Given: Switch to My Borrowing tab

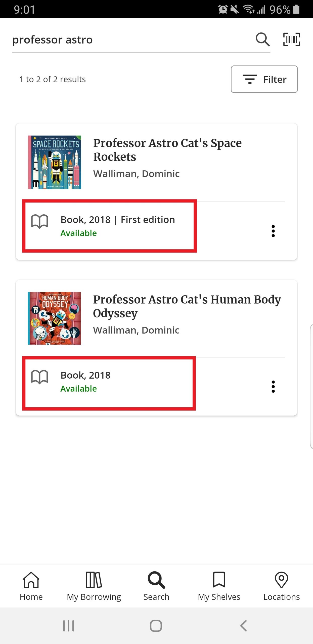Looking at the screenshot, I should 94,586.
